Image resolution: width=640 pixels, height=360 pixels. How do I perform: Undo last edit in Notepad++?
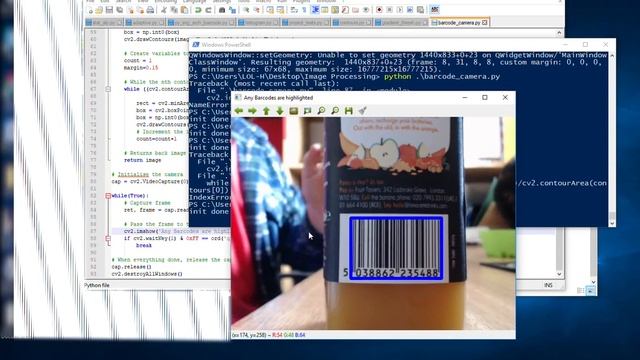[x=198, y=10]
